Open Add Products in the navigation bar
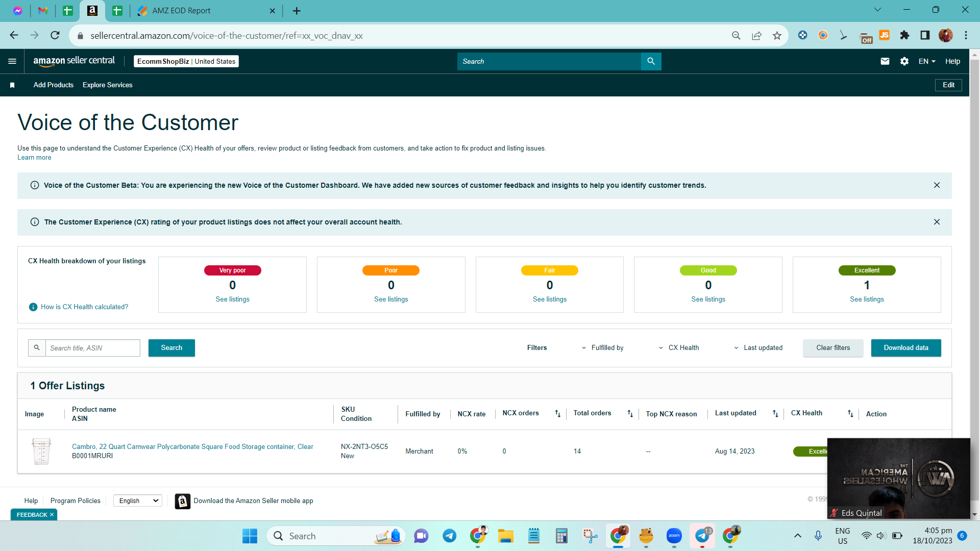 [54, 85]
